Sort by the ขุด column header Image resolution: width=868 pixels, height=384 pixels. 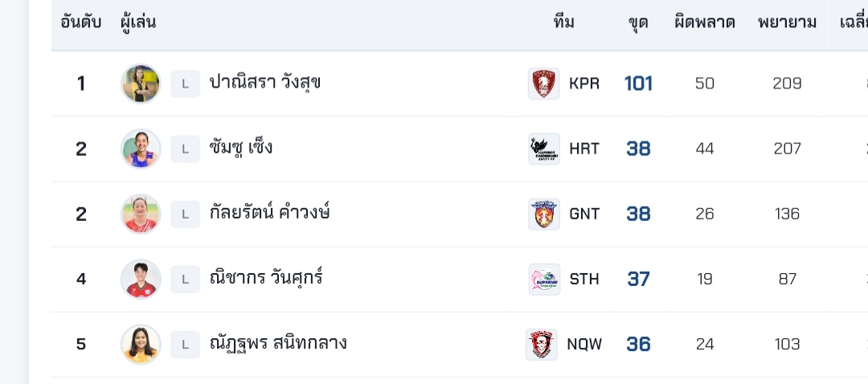638,22
